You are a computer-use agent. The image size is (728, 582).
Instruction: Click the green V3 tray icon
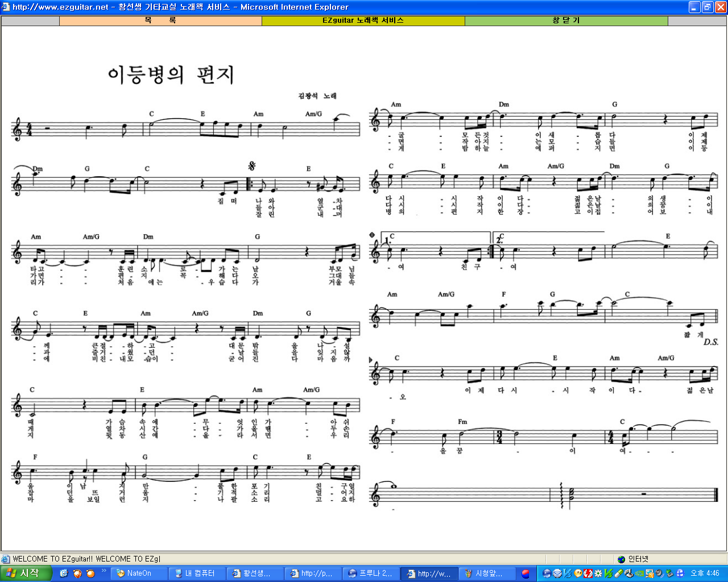[609, 573]
